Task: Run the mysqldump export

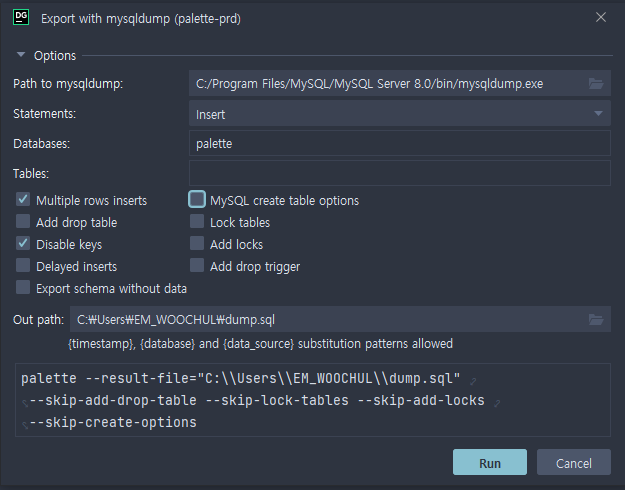Action: click(489, 462)
